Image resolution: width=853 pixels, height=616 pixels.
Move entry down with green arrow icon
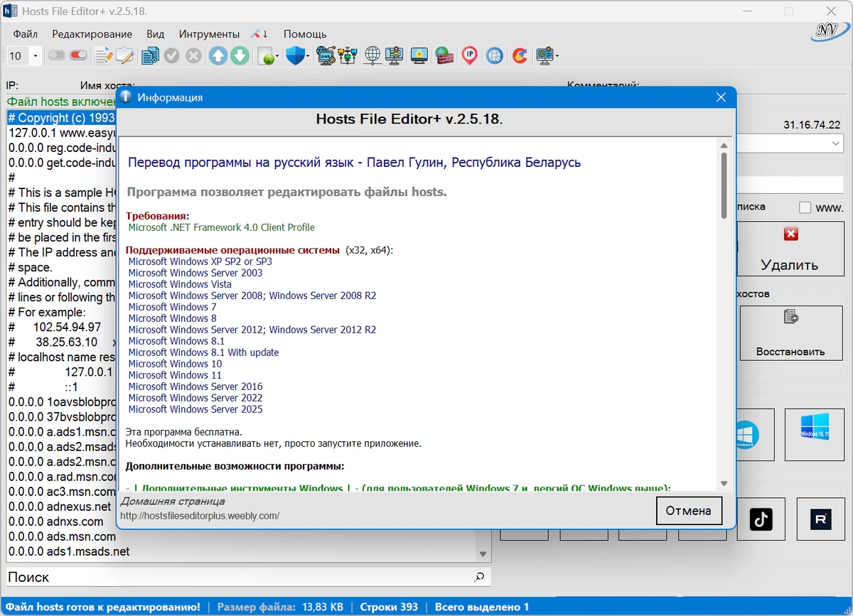[x=240, y=55]
